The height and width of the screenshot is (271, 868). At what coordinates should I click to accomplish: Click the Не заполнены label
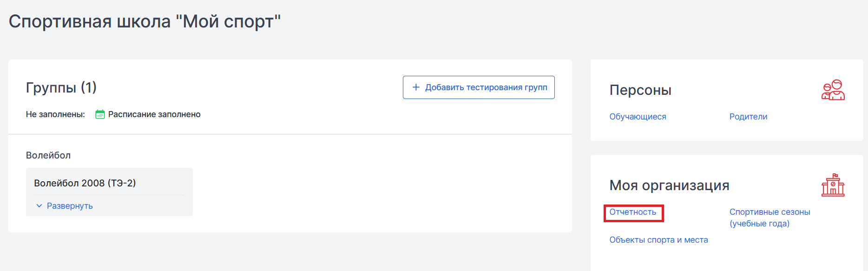click(55, 114)
